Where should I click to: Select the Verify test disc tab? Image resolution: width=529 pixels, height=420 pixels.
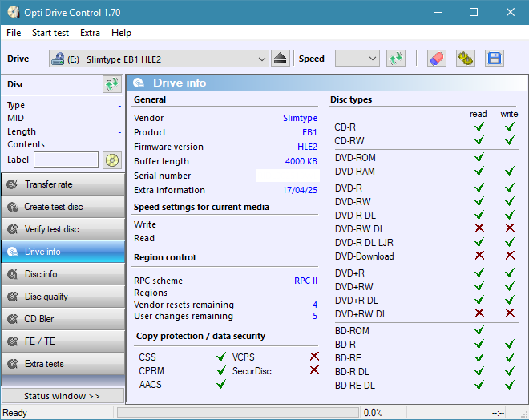(63, 229)
